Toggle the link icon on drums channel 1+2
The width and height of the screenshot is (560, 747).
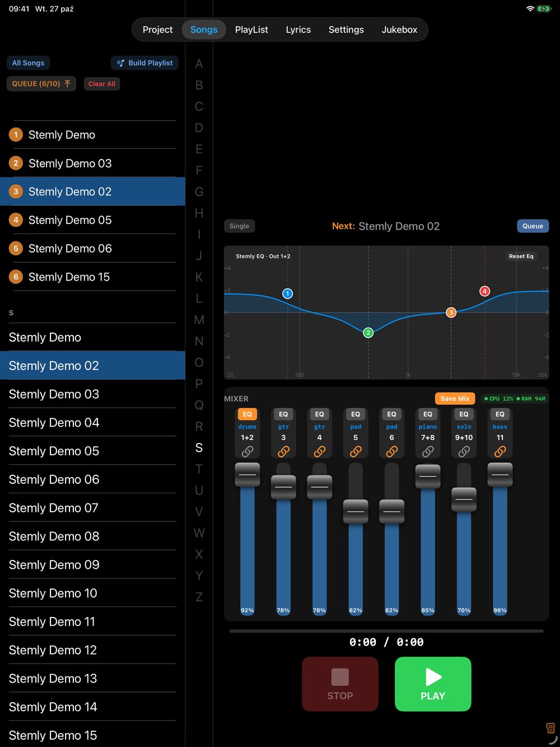click(247, 451)
